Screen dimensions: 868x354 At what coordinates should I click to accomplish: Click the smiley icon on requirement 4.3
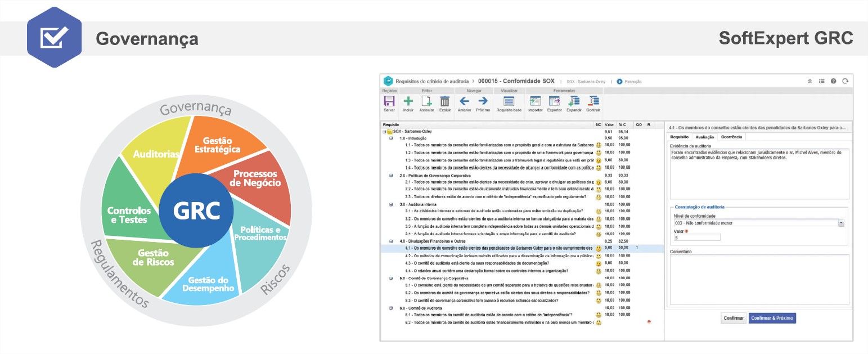point(599,263)
